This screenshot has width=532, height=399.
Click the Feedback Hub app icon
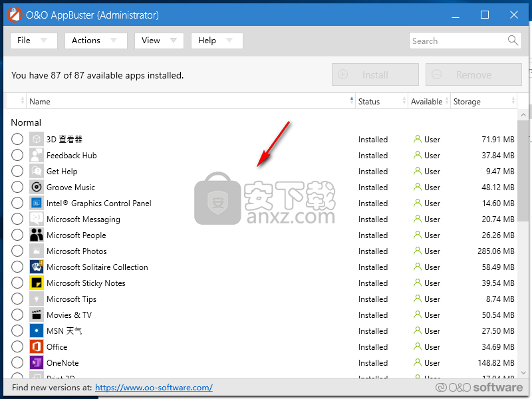pos(37,155)
